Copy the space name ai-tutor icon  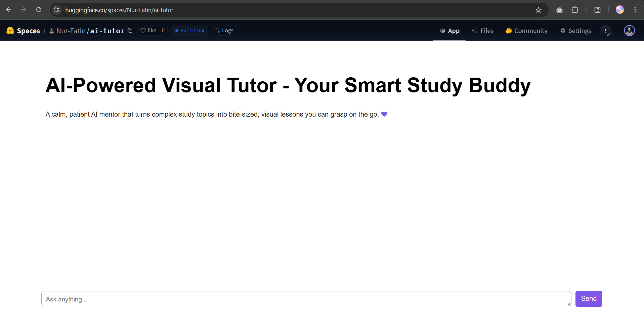tap(130, 31)
